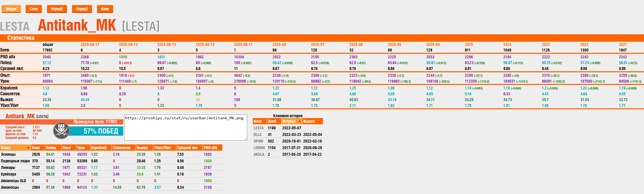This screenshot has width=644, height=194.
Task: Select the Подводные лодки class row
Action: click(x=111, y=161)
